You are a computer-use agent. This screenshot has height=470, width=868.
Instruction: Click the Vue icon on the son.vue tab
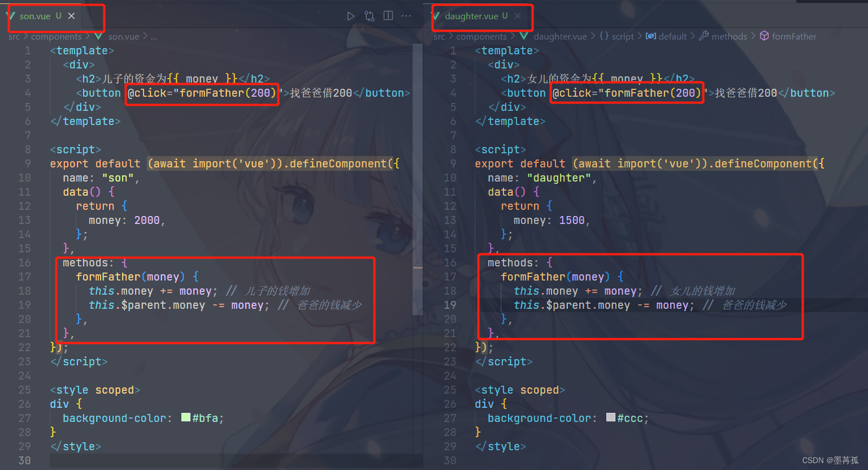pos(11,16)
